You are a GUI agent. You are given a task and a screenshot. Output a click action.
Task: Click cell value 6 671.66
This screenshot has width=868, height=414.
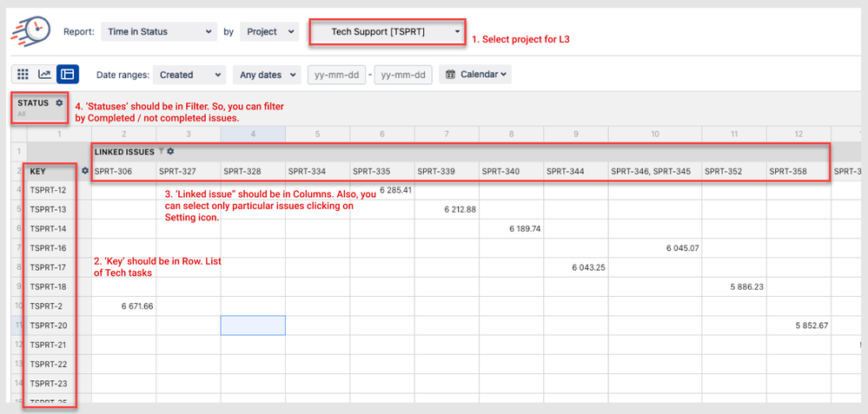[x=136, y=306]
